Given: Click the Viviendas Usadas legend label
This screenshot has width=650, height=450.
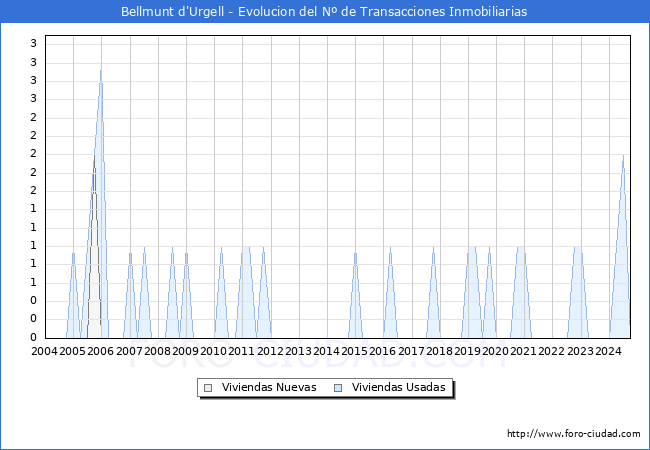Looking at the screenshot, I should click(x=398, y=387).
